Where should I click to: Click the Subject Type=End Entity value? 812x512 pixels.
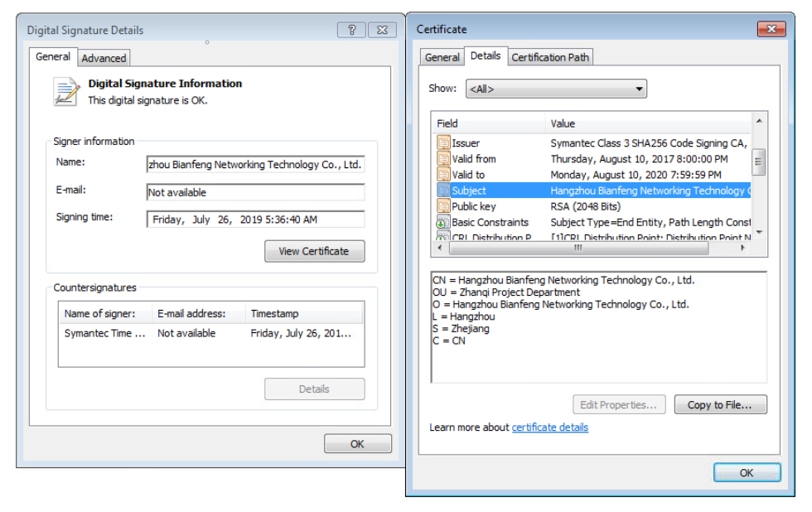pos(650,223)
